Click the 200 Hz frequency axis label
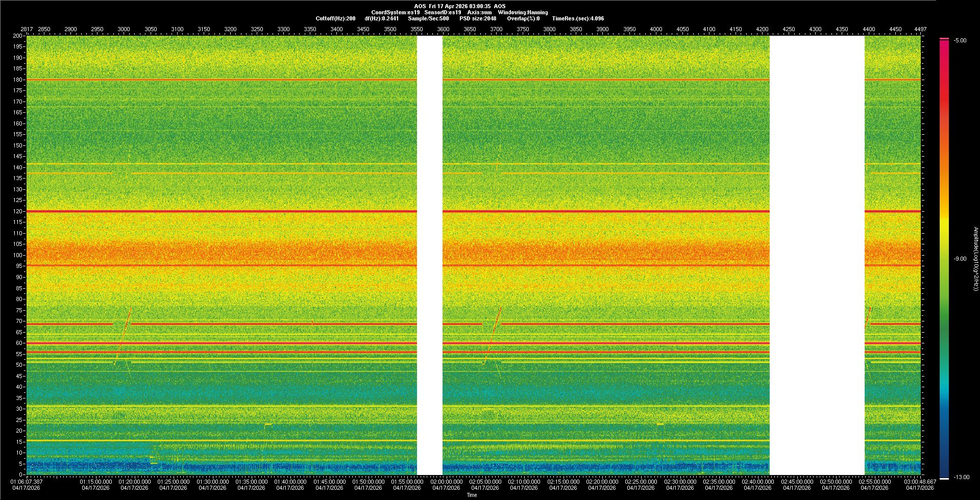The image size is (980, 500). click(x=18, y=36)
